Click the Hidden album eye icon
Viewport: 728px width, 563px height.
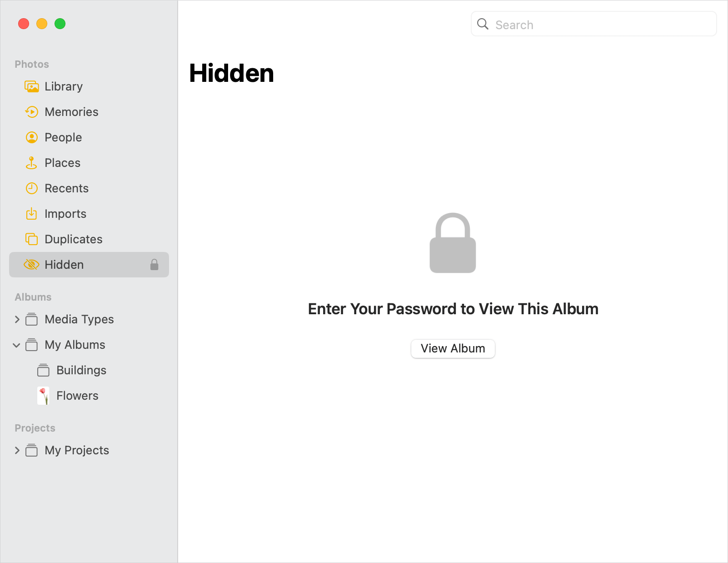[x=31, y=265]
